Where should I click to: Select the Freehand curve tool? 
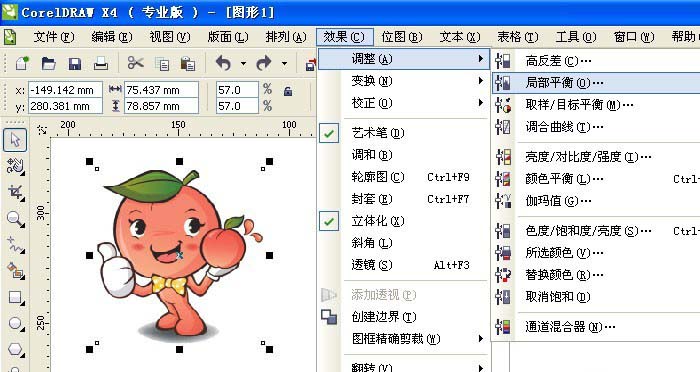(15, 245)
